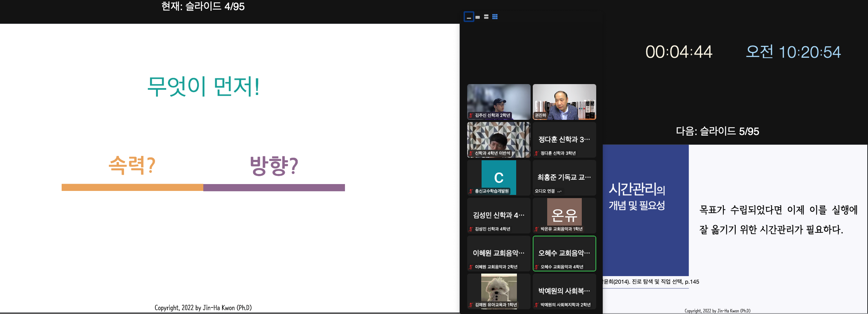Click the elapsed timer 00:04:44
868x314 pixels.
click(678, 52)
